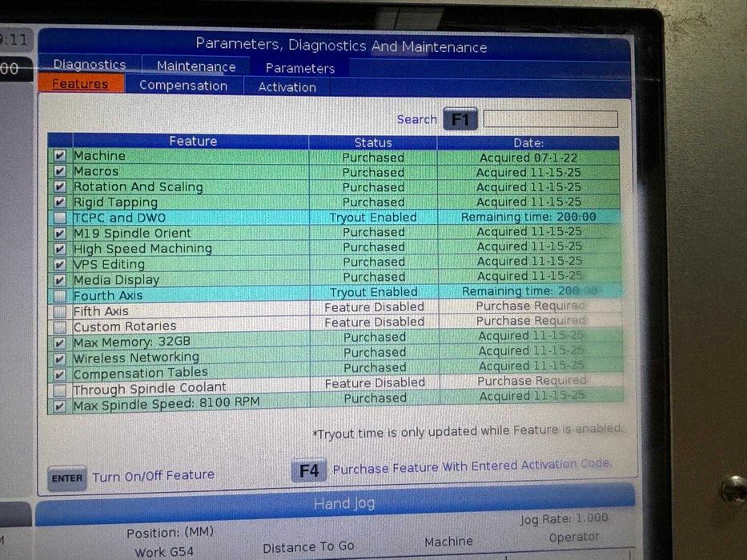Viewport: 747px width, 560px height.
Task: Toggle the Max Memory: 32GB checkbox
Action: click(59, 343)
